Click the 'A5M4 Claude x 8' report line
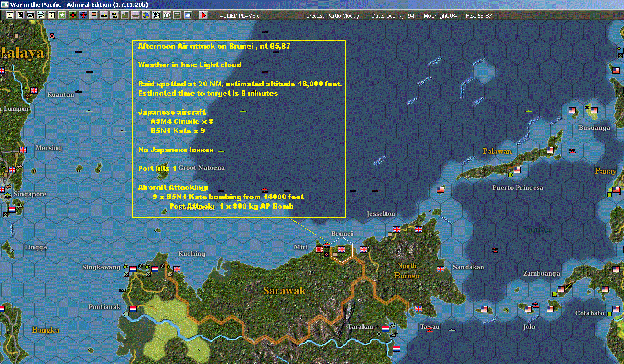Image resolution: width=624 pixels, height=364 pixels. (x=181, y=121)
